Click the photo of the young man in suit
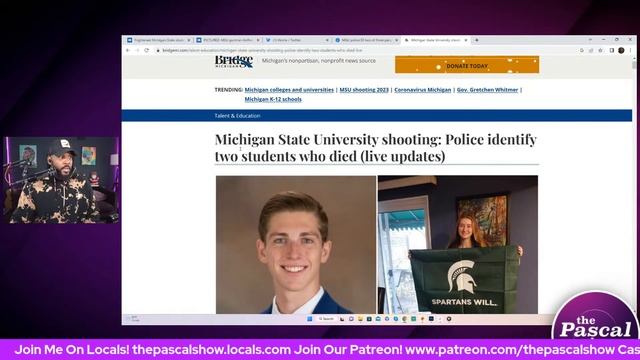Viewport: 640px width, 360px height. point(296,244)
